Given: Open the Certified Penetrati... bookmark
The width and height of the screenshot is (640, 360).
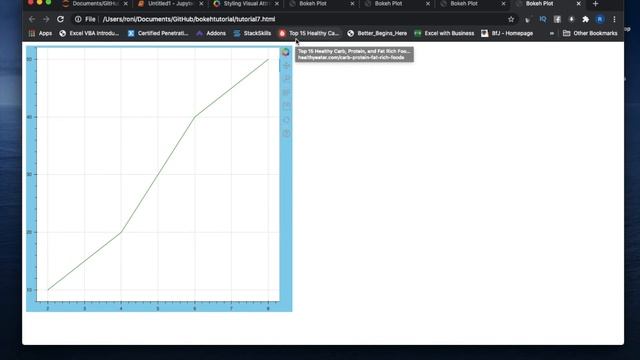Looking at the screenshot, I should click(158, 33).
